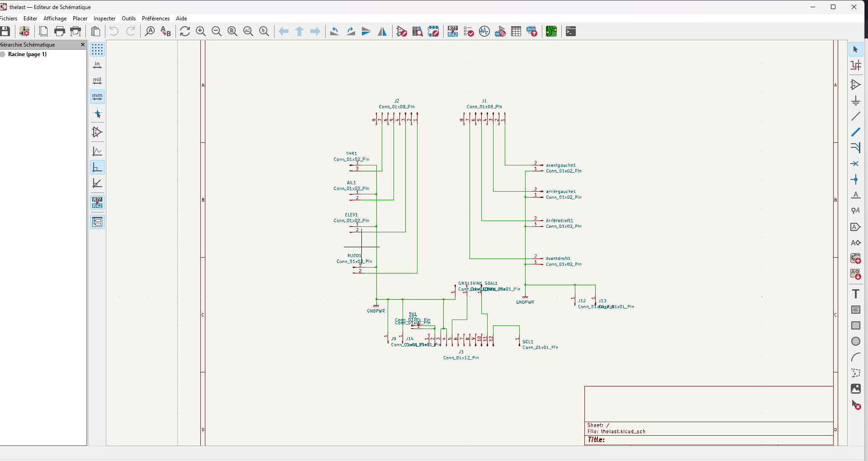Click the Save schematic icon
868x461 pixels.
click(x=5, y=31)
